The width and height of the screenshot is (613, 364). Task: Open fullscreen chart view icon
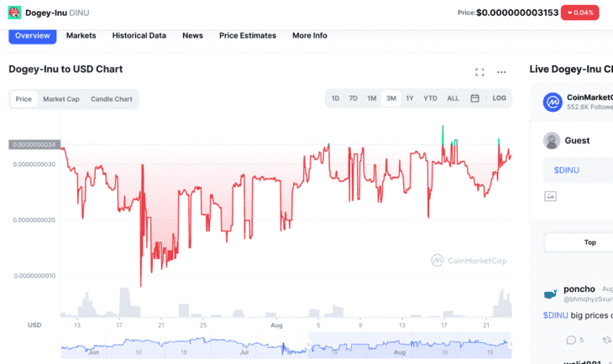tap(479, 72)
